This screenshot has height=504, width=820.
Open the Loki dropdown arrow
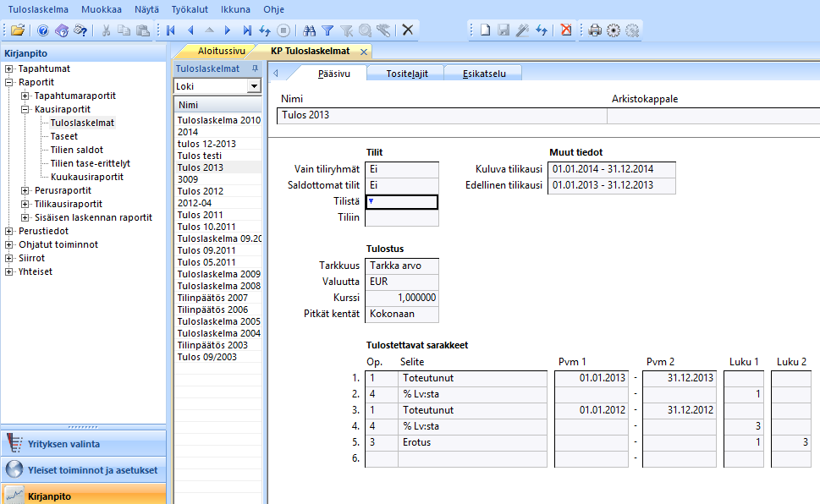click(254, 86)
